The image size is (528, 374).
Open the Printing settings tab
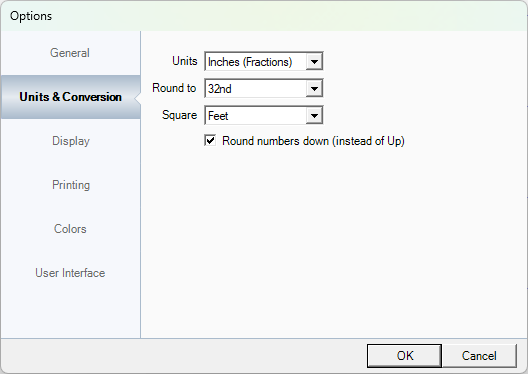(x=70, y=185)
